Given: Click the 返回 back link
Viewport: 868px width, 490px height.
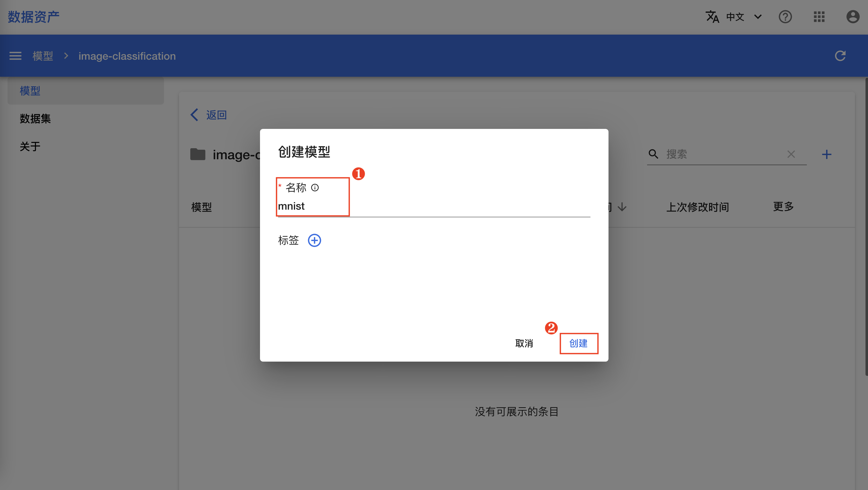Looking at the screenshot, I should [216, 115].
